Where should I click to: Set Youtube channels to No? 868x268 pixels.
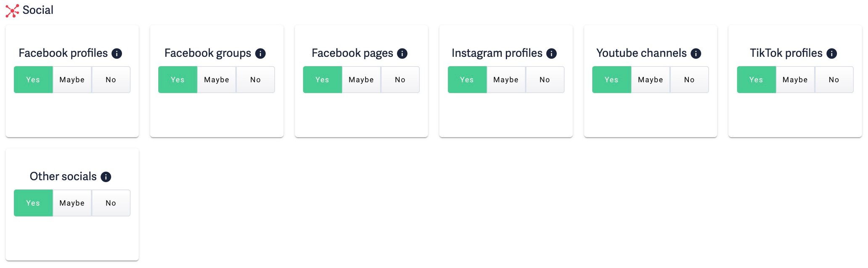689,80
